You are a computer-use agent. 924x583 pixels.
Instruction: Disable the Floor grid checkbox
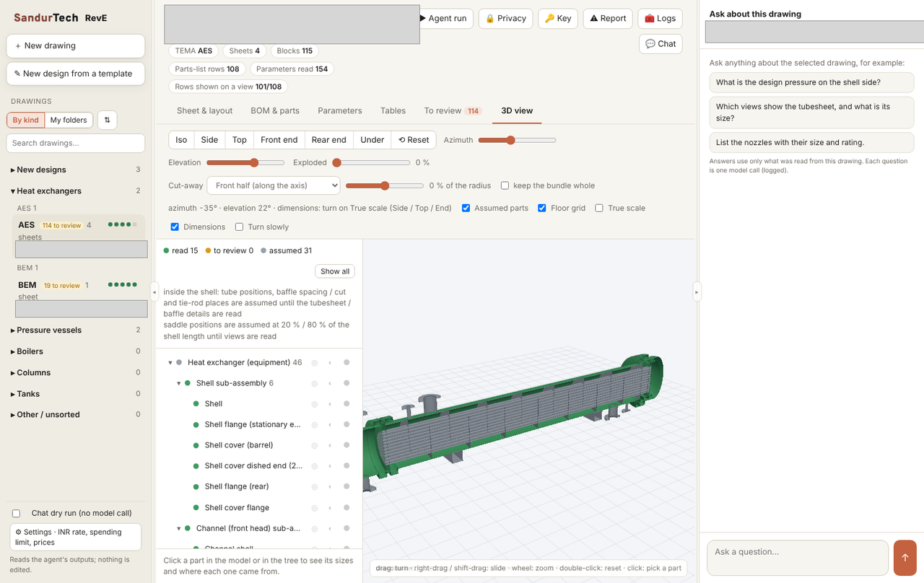click(542, 208)
